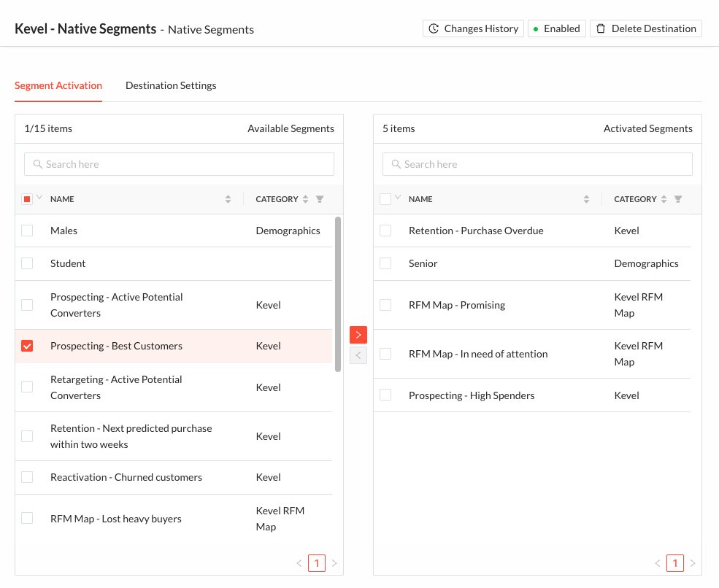This screenshot has height=588, width=719.
Task: Switch to Destination Settings tab
Action: click(171, 85)
